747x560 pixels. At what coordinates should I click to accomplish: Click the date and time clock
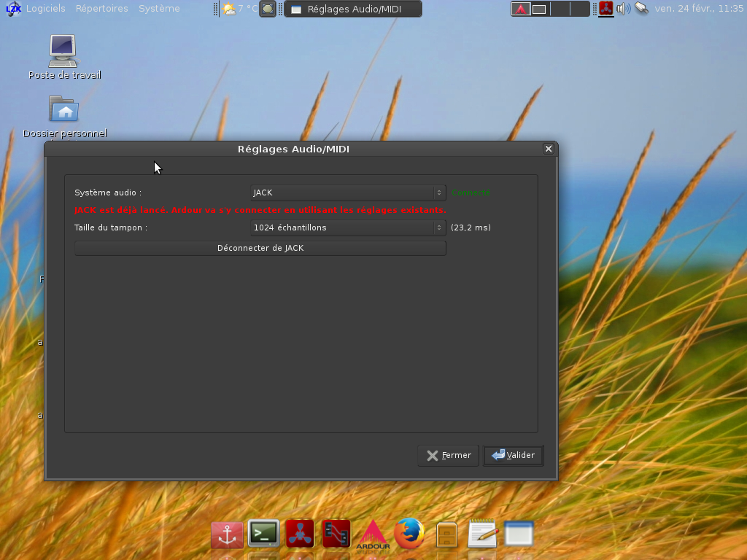(x=699, y=9)
